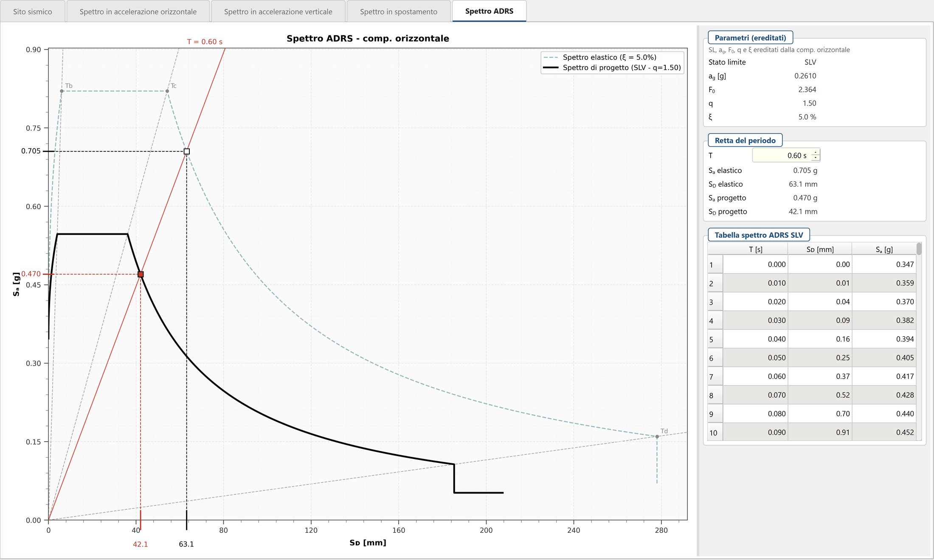Click table cell Sa value 0.347

pos(884,264)
